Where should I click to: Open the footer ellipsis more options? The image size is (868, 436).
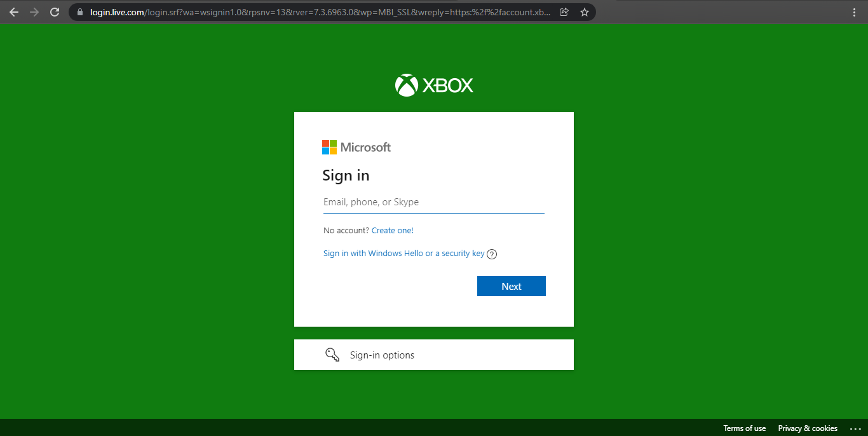point(855,428)
